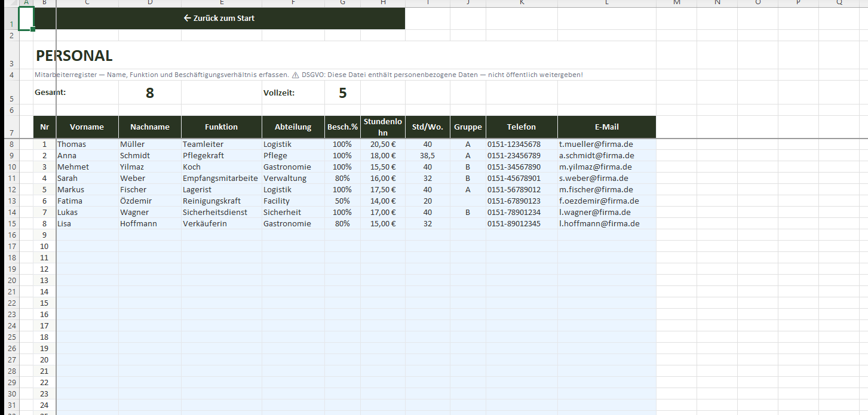This screenshot has width=868, height=415.
Task: Select the Vollzeit value 5 cell
Action: (342, 93)
